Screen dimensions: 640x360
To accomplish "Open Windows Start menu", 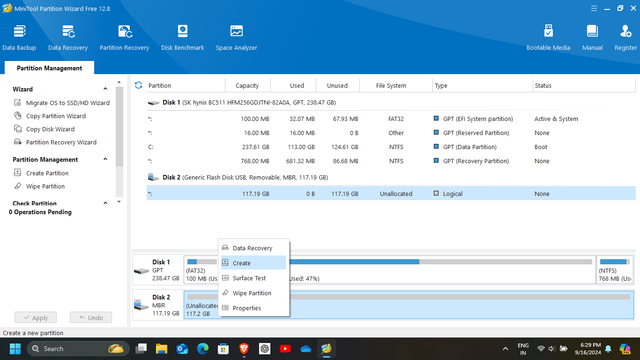I will coord(15,349).
